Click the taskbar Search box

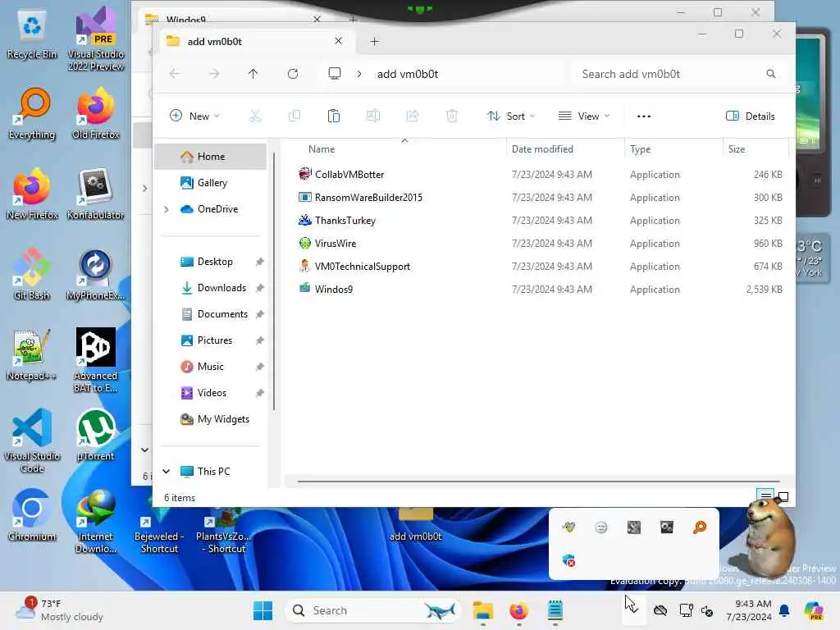tap(373, 610)
